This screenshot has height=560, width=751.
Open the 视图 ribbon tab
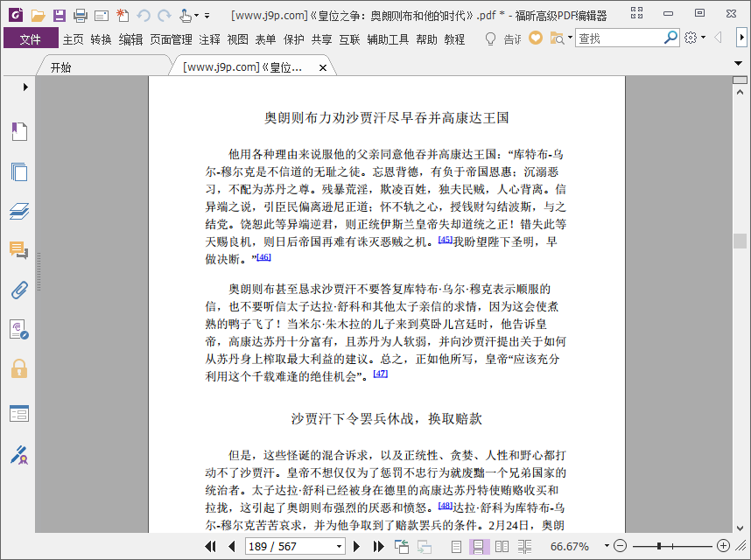pyautogui.click(x=237, y=39)
